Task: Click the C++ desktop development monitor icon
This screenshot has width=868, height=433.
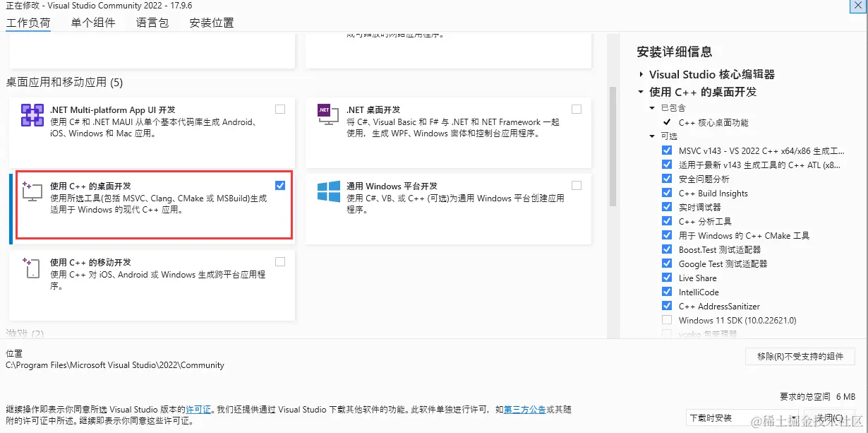Action: 32,192
